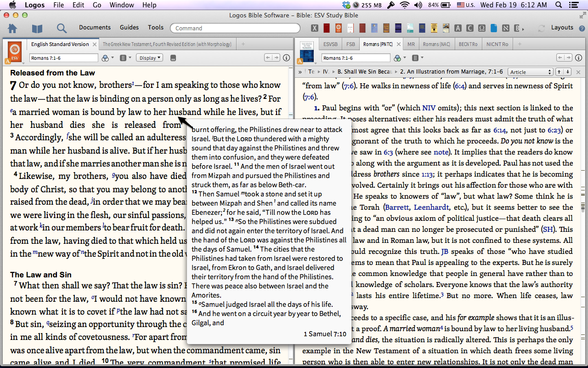Open visual filters menu in ESV panel
This screenshot has width=588, height=368.
tap(107, 58)
